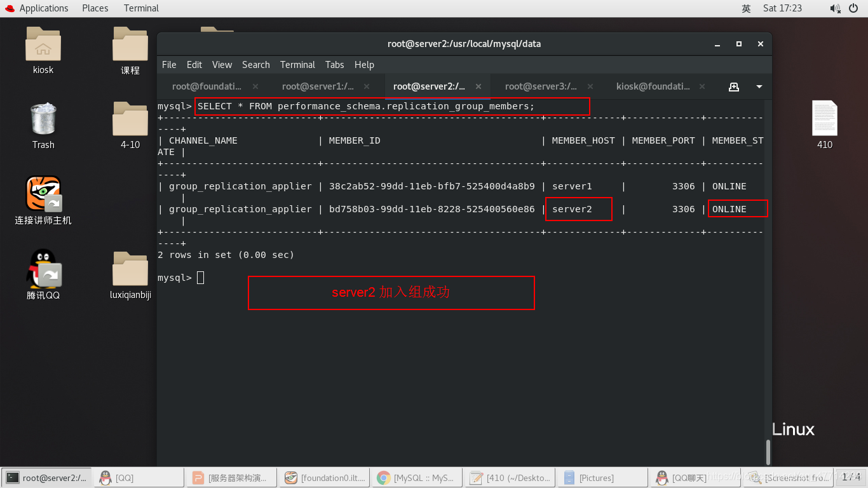Screen dimensions: 868x488
Task: Minimize the terminal window
Action: [717, 44]
